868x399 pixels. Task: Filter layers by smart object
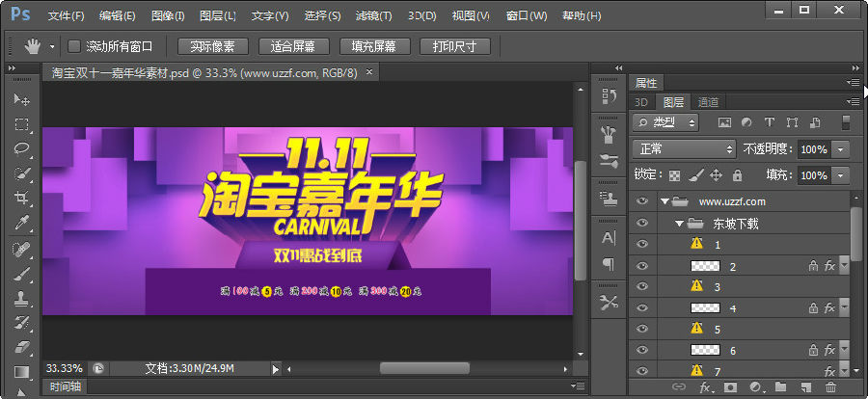pos(814,122)
